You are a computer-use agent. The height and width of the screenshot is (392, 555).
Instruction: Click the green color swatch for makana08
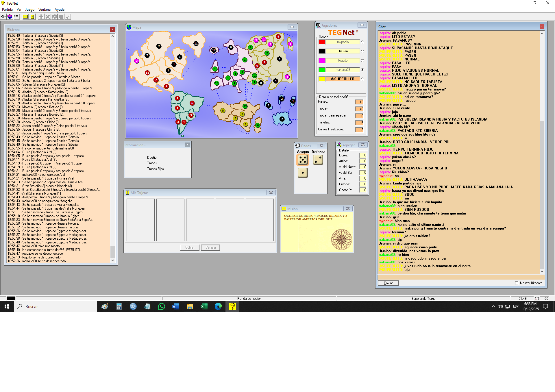pyautogui.click(x=322, y=70)
